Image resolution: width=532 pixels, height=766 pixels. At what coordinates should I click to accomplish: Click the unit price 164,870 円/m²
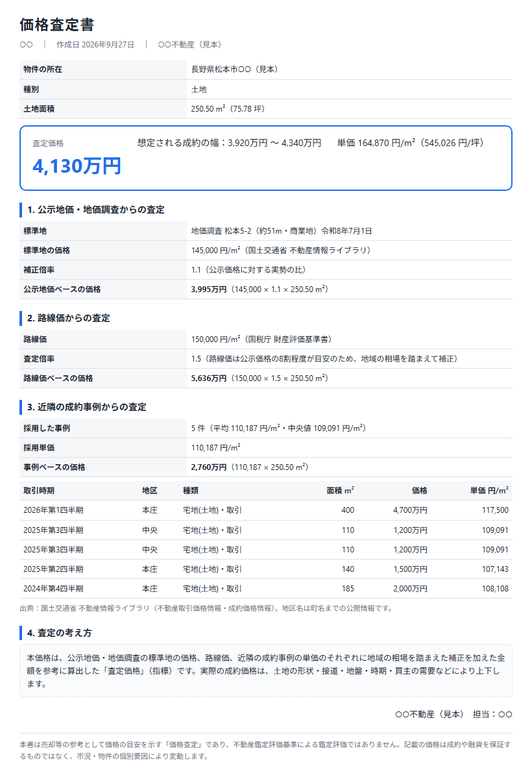tap(386, 143)
